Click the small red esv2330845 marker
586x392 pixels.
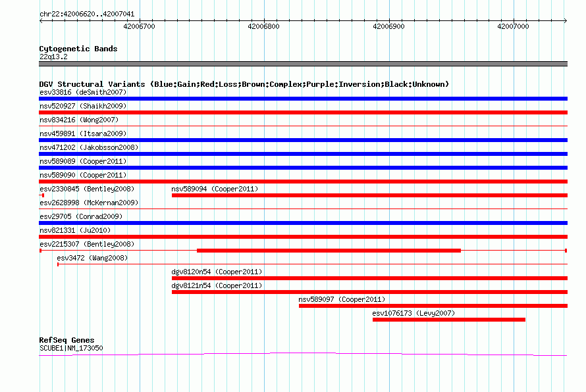[42, 195]
